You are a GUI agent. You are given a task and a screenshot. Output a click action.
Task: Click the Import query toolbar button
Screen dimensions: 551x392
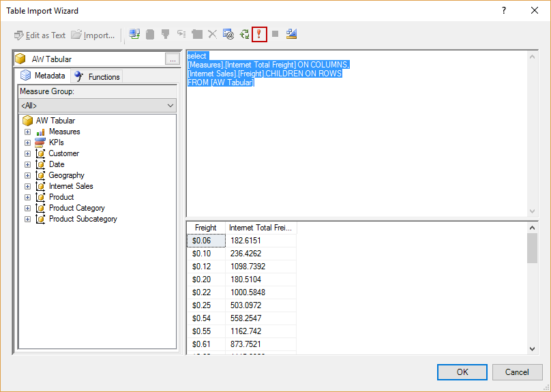click(x=93, y=35)
